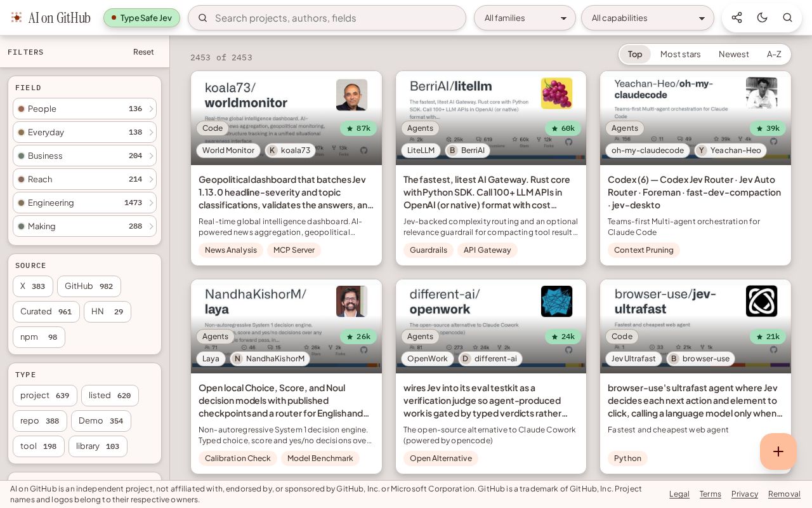
Task: Click the 60k stars badge on litellm
Action: coord(563,128)
